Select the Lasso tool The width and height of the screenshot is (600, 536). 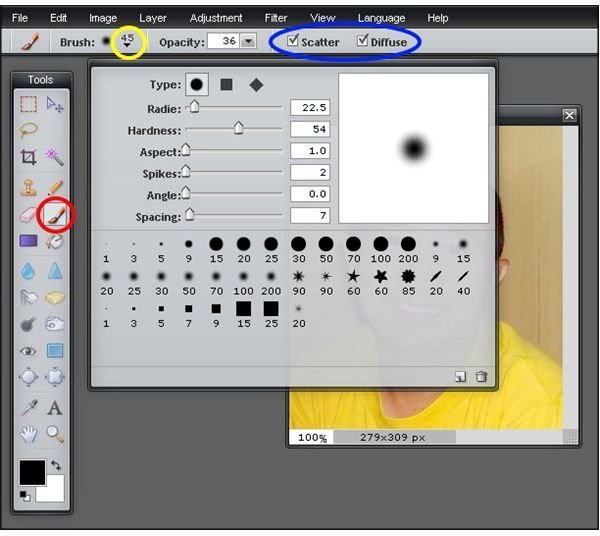click(29, 130)
